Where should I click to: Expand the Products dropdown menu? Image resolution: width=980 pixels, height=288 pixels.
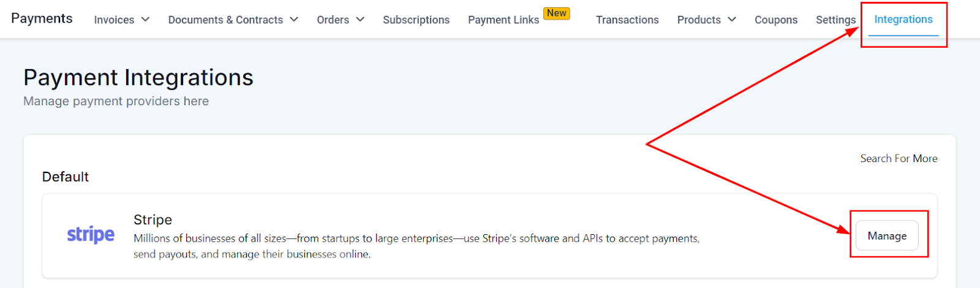click(706, 20)
